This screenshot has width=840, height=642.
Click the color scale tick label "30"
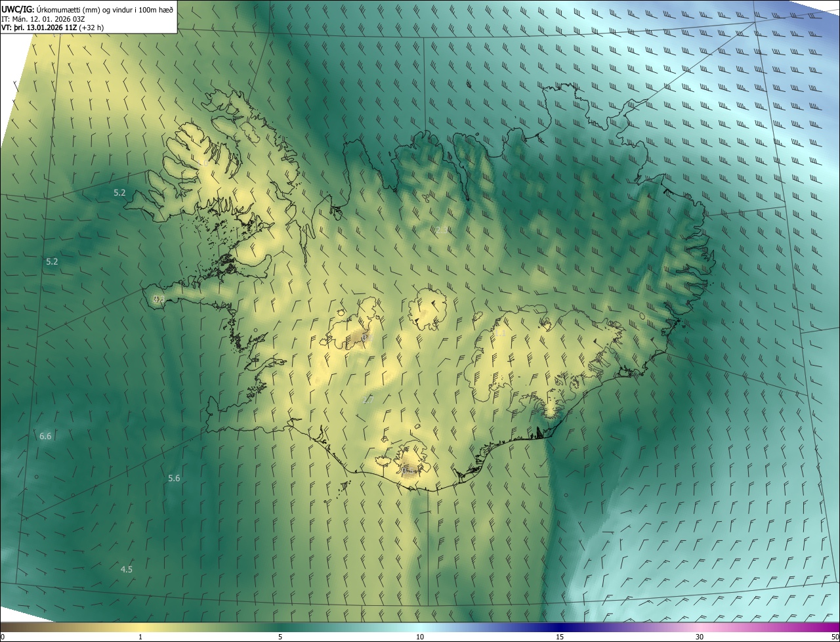[700, 637]
